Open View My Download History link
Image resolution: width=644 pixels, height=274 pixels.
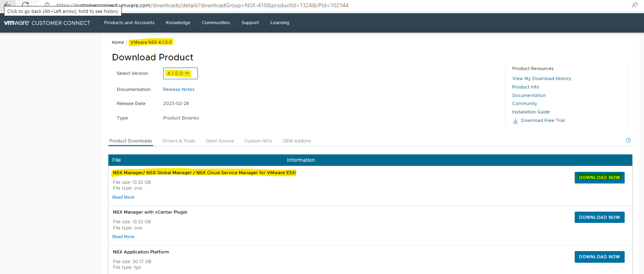click(542, 79)
